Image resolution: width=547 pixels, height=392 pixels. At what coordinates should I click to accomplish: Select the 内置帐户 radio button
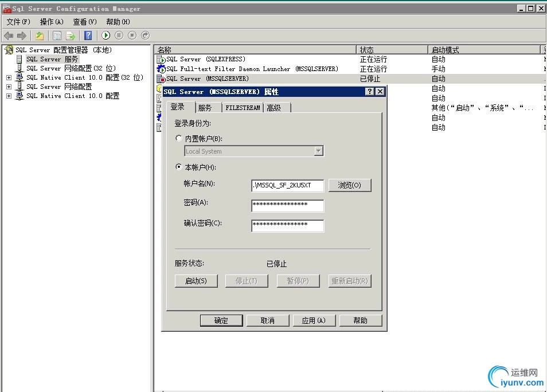[x=179, y=139]
